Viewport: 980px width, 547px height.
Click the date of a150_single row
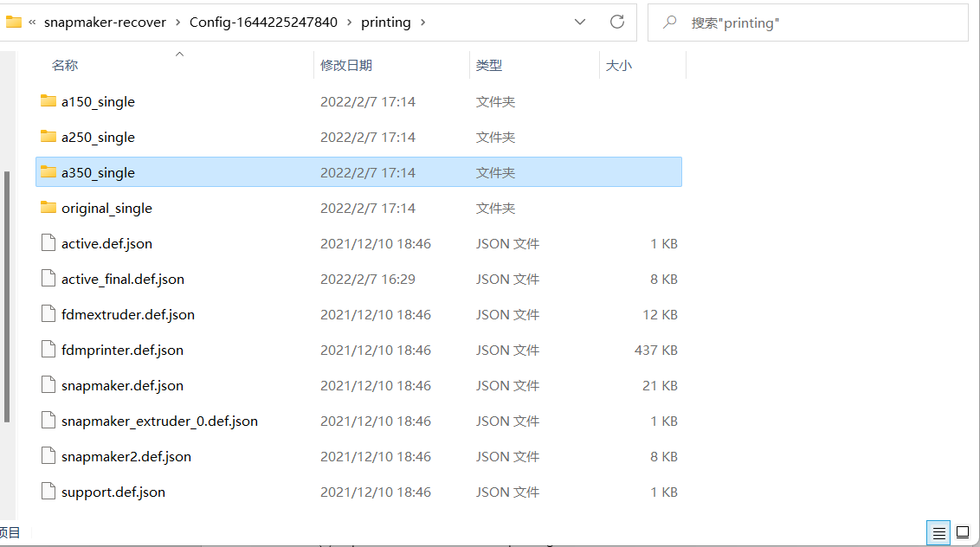367,101
